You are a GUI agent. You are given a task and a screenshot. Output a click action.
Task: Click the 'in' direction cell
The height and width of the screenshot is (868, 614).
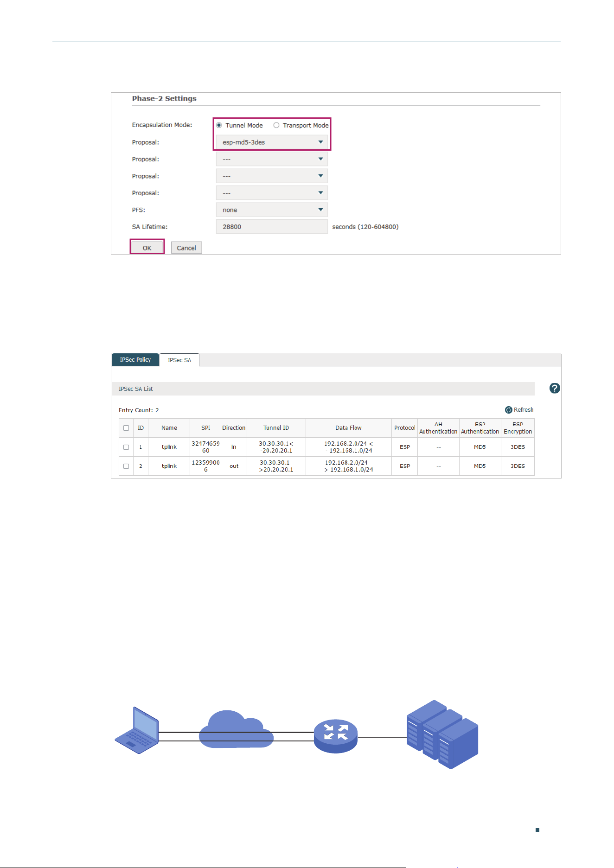[234, 447]
